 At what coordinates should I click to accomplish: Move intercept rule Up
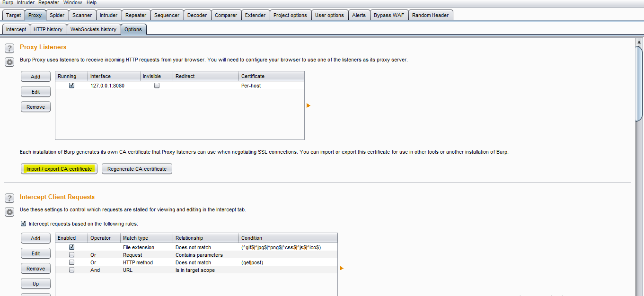coord(35,284)
